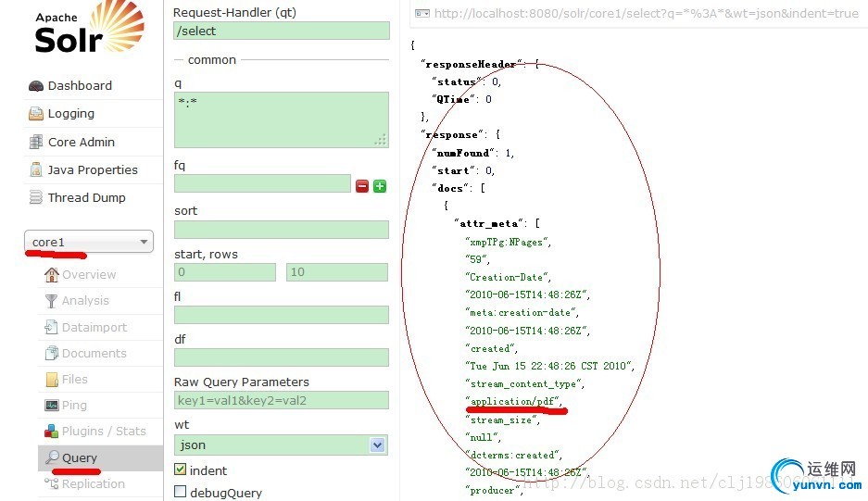The width and height of the screenshot is (868, 501).
Task: Open the wt json format dropdown
Action: [282, 445]
